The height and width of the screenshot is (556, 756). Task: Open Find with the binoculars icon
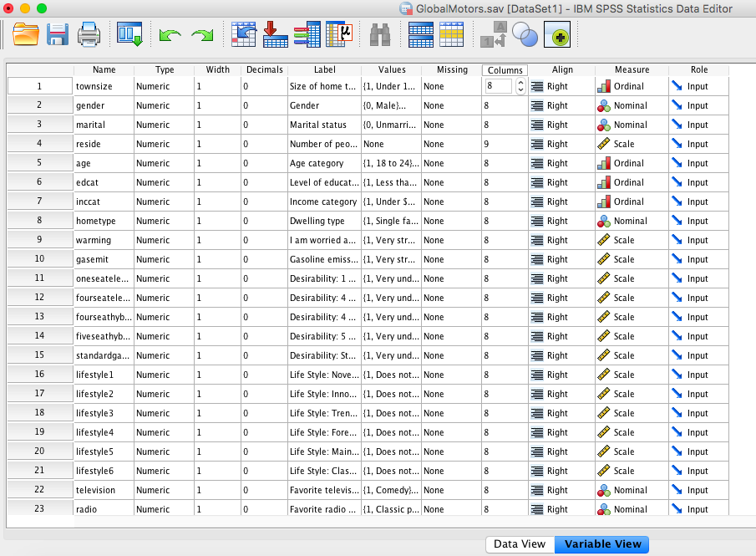(x=380, y=34)
